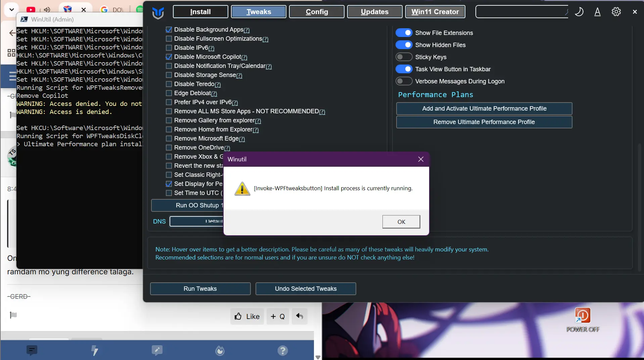The image size is (644, 360).
Task: Click the Like button on forum post
Action: (247, 316)
